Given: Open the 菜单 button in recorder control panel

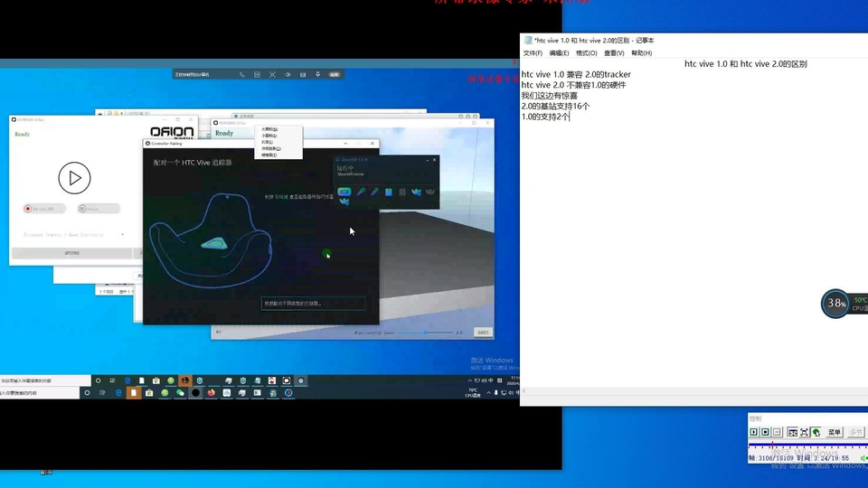Looking at the screenshot, I should pos(835,432).
